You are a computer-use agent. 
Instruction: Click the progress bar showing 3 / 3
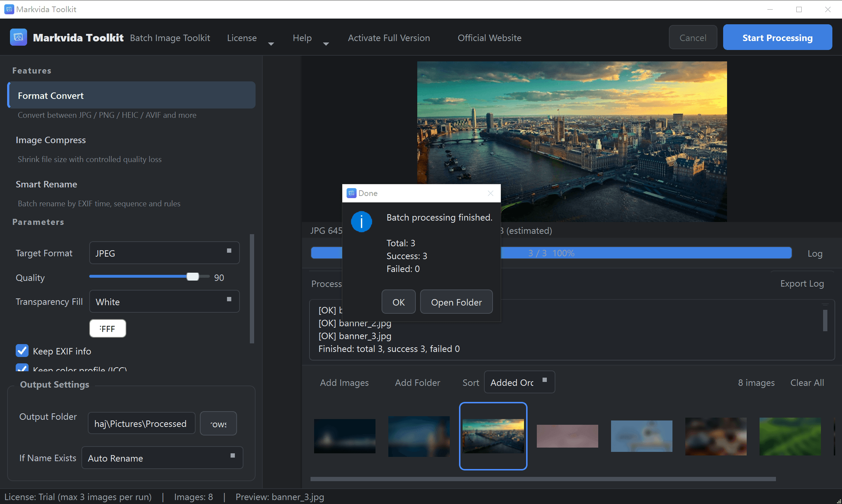551,253
